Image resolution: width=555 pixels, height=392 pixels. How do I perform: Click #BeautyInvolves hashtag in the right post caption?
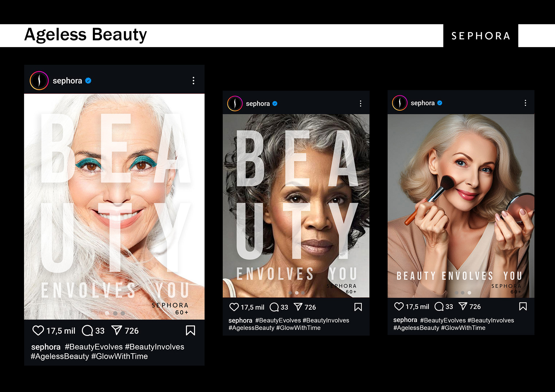pos(491,320)
